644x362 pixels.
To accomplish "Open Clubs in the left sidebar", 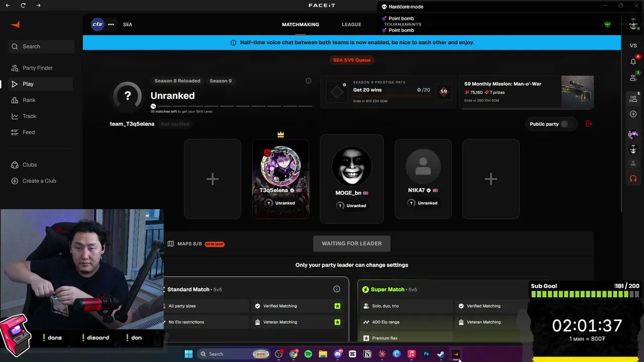I will pyautogui.click(x=30, y=165).
